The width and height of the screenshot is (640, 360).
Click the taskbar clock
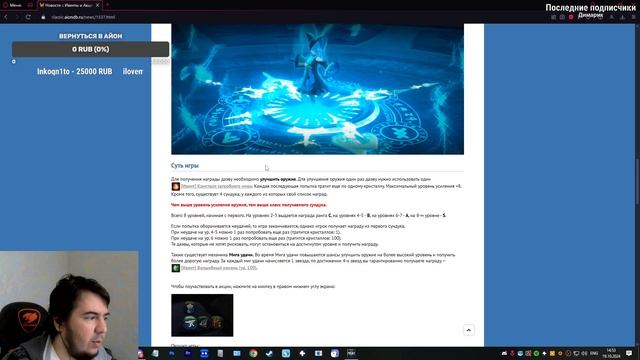[x=611, y=353]
